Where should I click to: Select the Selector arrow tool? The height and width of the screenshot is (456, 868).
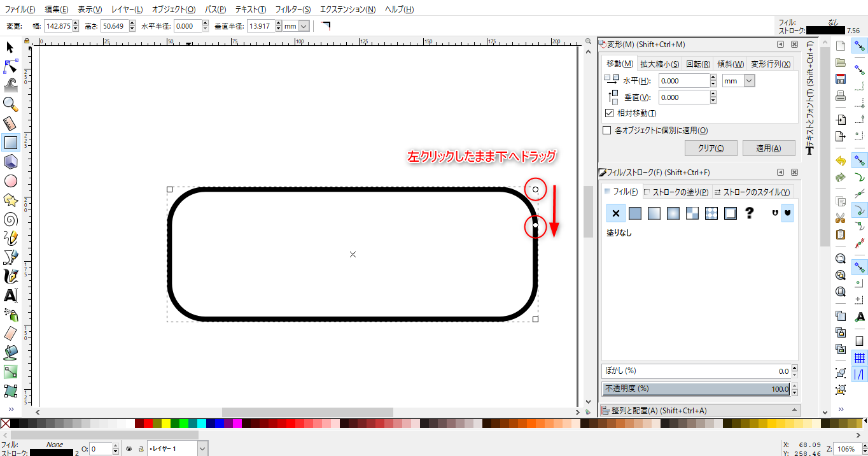point(10,47)
